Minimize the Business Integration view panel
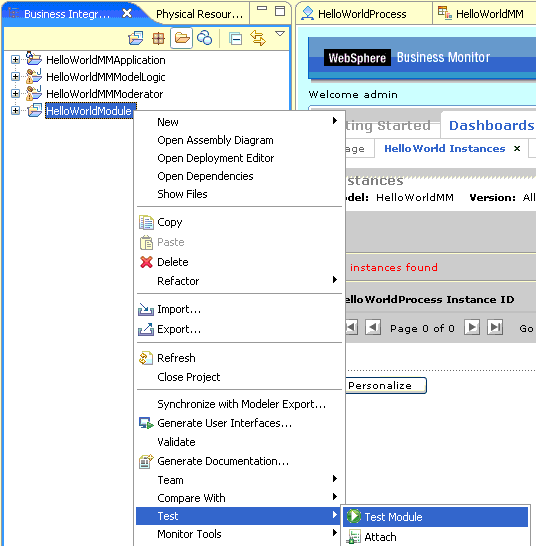Screen dimensions: 536x546 pos(262,8)
